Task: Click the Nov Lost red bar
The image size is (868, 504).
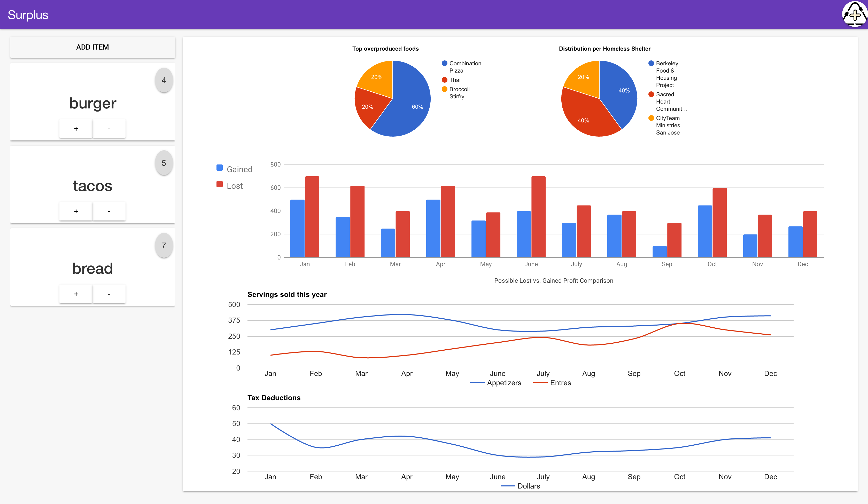Action: tap(765, 236)
